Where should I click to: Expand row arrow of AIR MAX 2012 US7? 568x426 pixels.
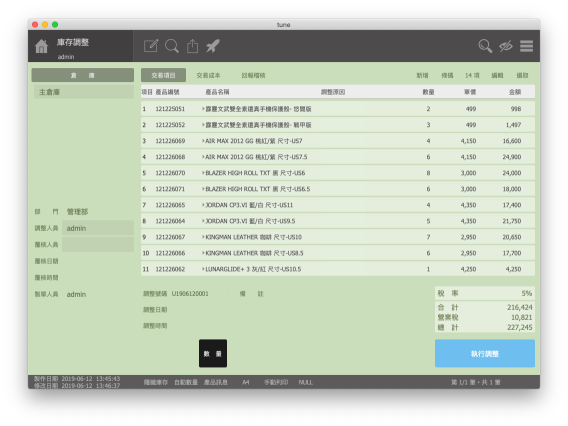(x=203, y=141)
